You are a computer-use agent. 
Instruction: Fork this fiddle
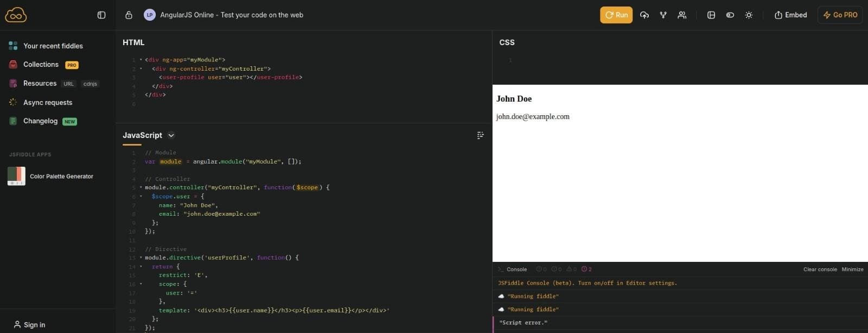663,15
